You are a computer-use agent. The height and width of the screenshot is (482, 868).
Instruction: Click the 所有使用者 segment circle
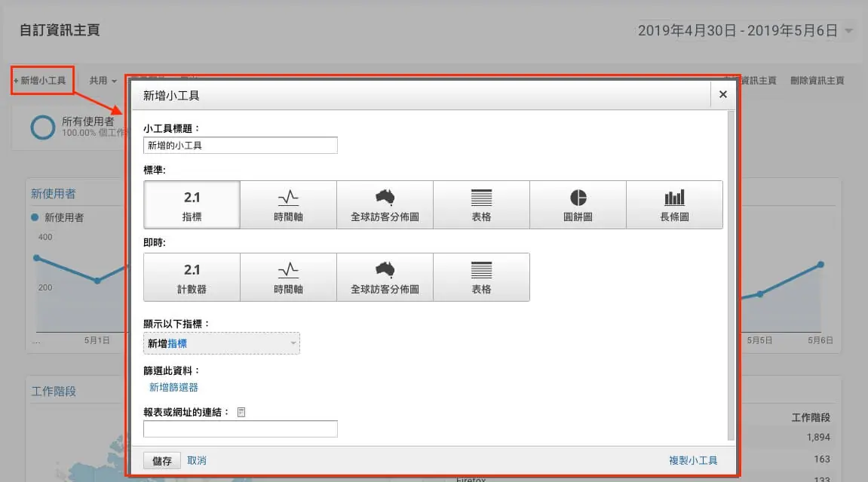point(43,127)
